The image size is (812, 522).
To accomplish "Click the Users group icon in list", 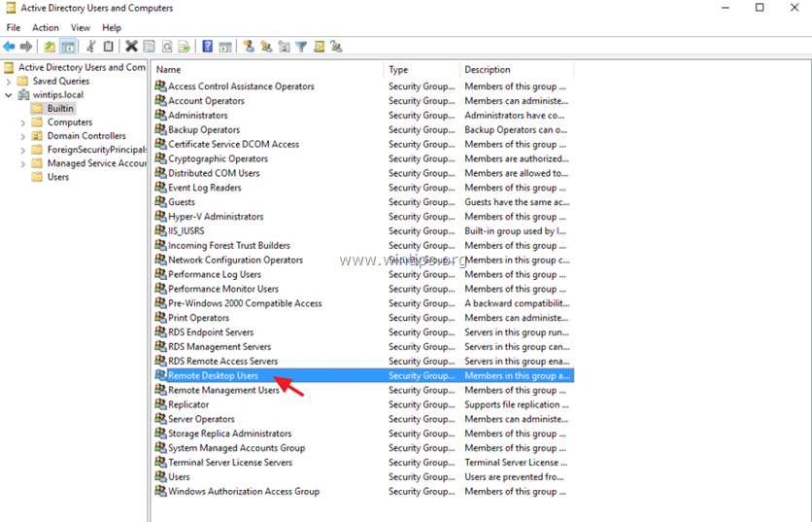I will [160, 476].
